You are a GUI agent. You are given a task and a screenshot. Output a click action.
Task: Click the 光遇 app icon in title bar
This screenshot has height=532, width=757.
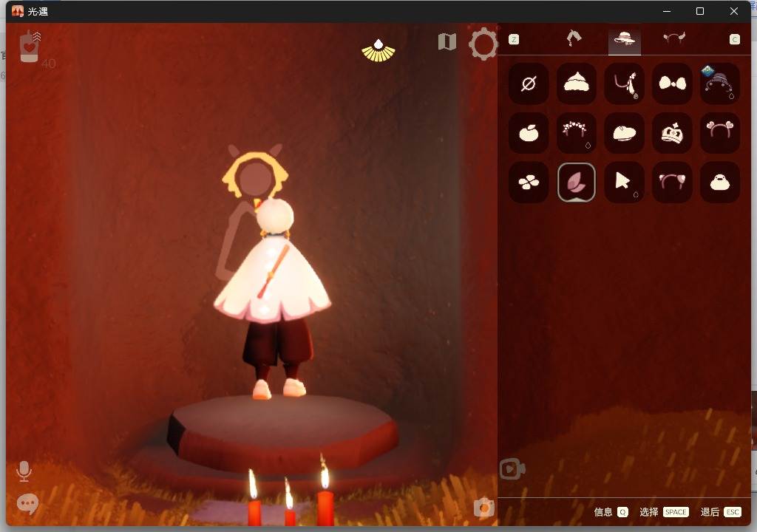[18, 11]
